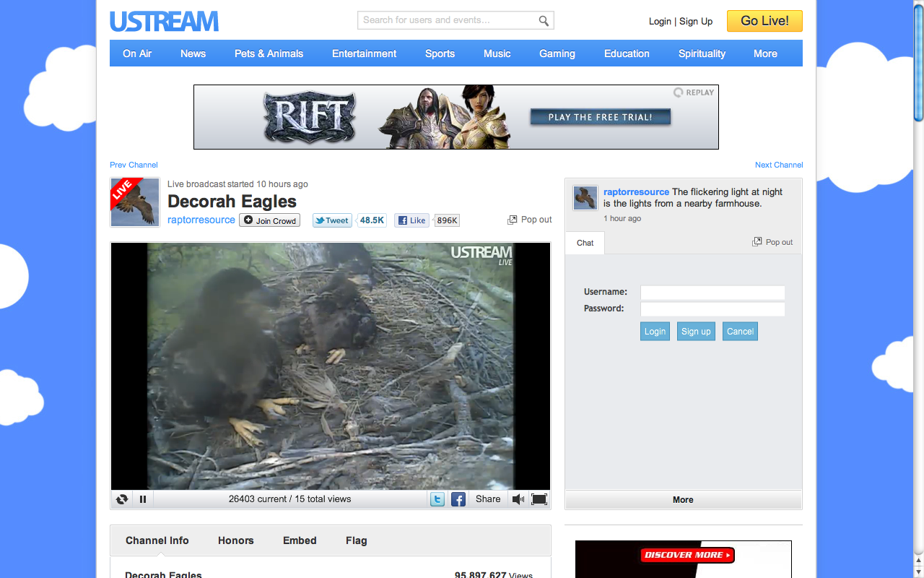Click the Join Crowd button
This screenshot has height=578, width=924.
(x=270, y=220)
